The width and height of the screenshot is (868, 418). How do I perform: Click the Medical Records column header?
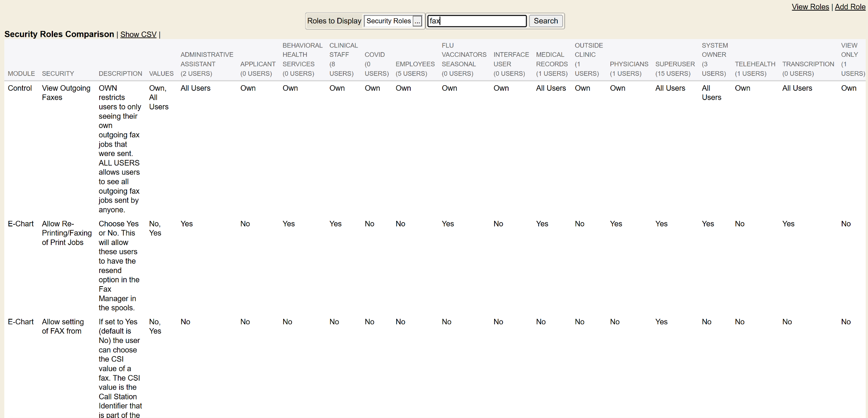pyautogui.click(x=551, y=64)
